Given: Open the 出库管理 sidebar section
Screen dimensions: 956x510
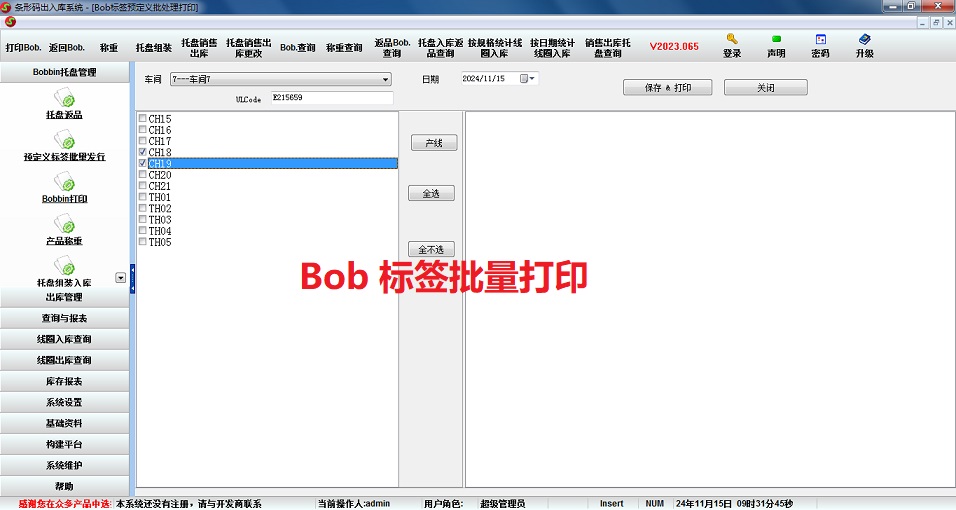Looking at the screenshot, I should pos(64,297).
